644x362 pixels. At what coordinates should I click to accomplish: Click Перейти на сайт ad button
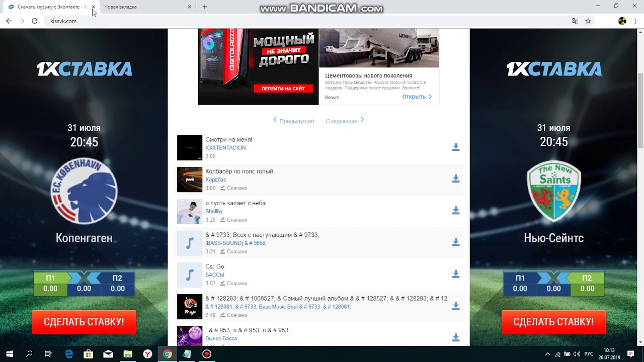tap(283, 88)
